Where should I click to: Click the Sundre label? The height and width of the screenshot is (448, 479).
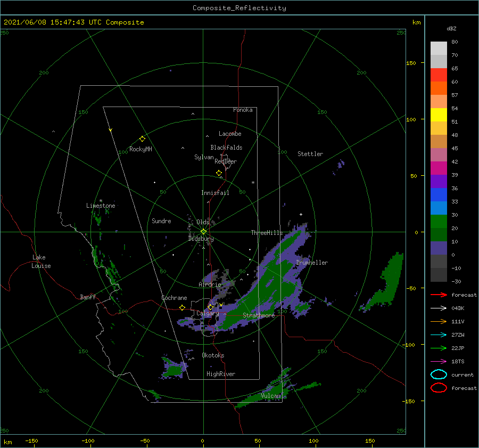tap(161, 221)
